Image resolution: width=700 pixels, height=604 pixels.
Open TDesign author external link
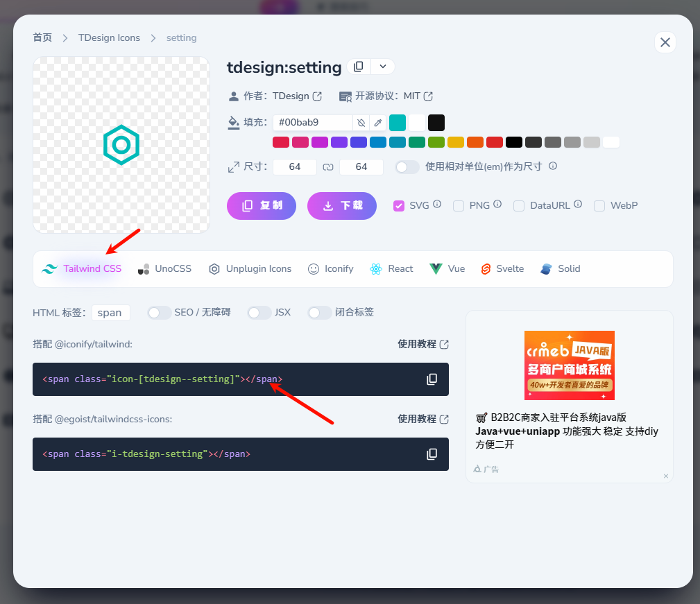click(x=317, y=96)
